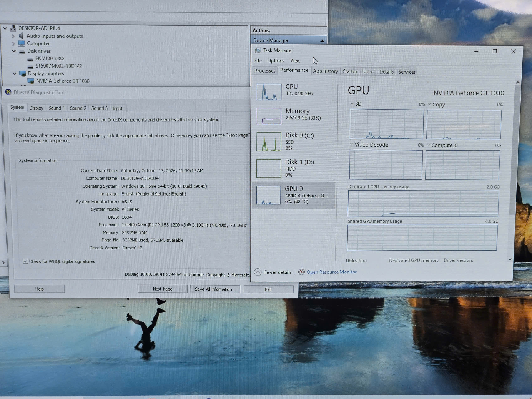
Task: Click the Open Resource Monitor icon
Action: pos(301,272)
